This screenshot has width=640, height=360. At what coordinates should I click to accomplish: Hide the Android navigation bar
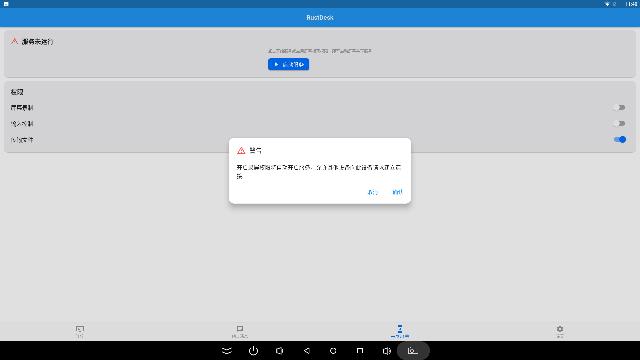227,351
